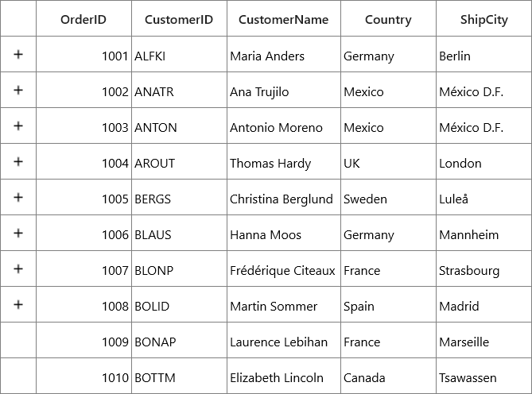The image size is (532, 394).
Task: Select the CustomerName column header
Action: click(x=284, y=18)
